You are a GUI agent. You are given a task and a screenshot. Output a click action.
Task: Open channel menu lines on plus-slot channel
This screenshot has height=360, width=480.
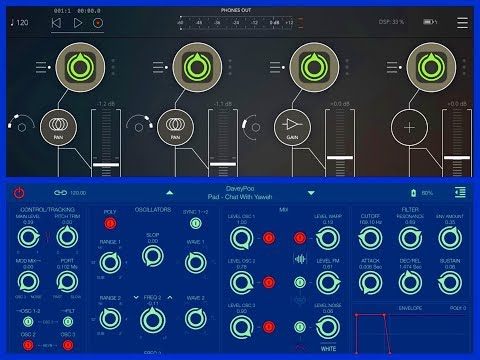coord(394,67)
